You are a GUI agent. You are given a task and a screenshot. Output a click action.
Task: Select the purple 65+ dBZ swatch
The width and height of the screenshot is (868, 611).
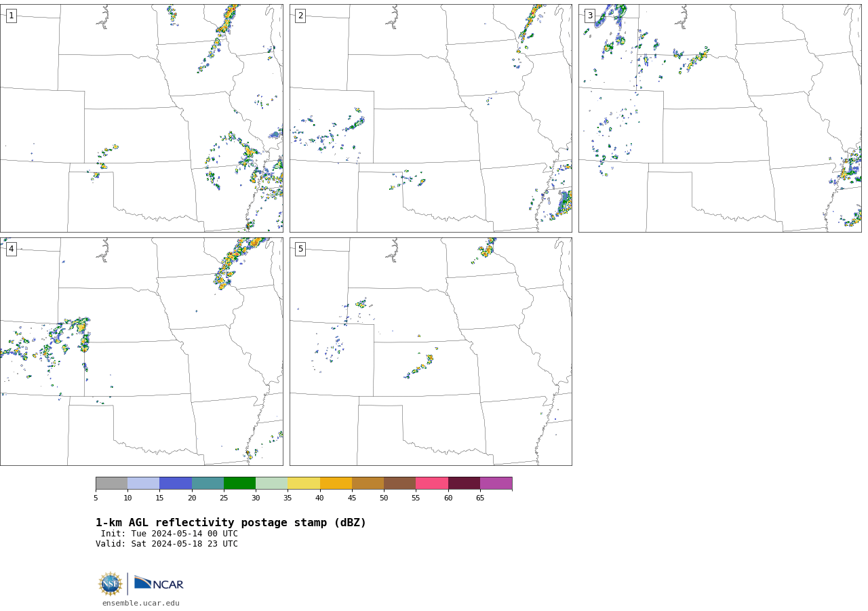496,484
